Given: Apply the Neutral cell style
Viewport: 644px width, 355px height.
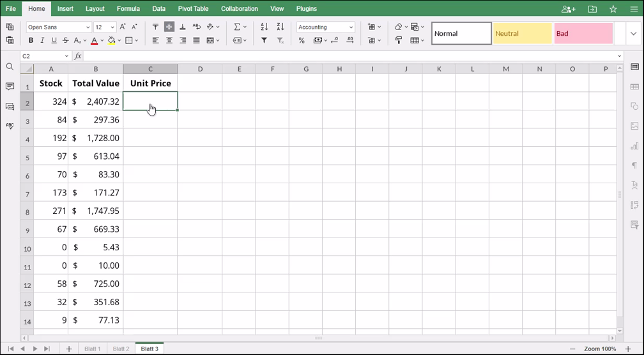Looking at the screenshot, I should coord(522,33).
